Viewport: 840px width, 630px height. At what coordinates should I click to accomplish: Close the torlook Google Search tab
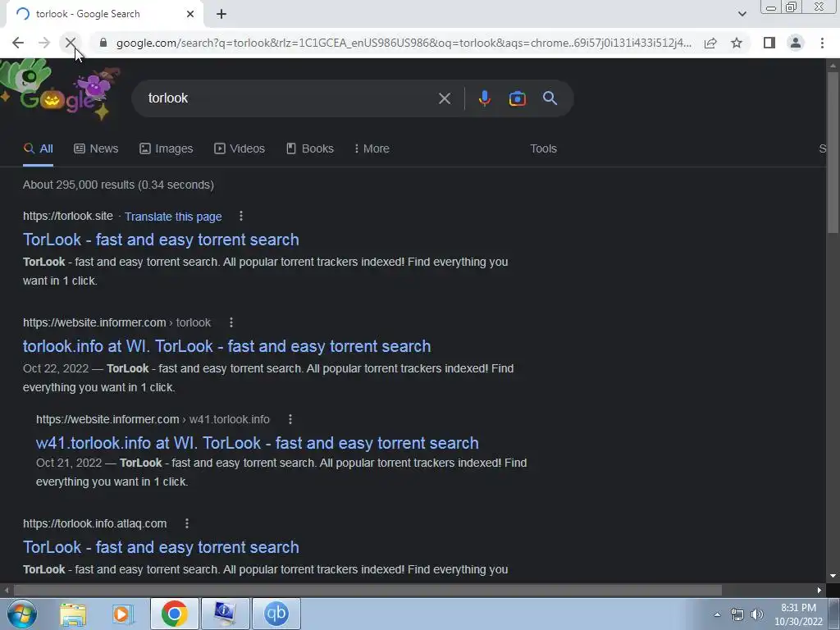pyautogui.click(x=190, y=14)
